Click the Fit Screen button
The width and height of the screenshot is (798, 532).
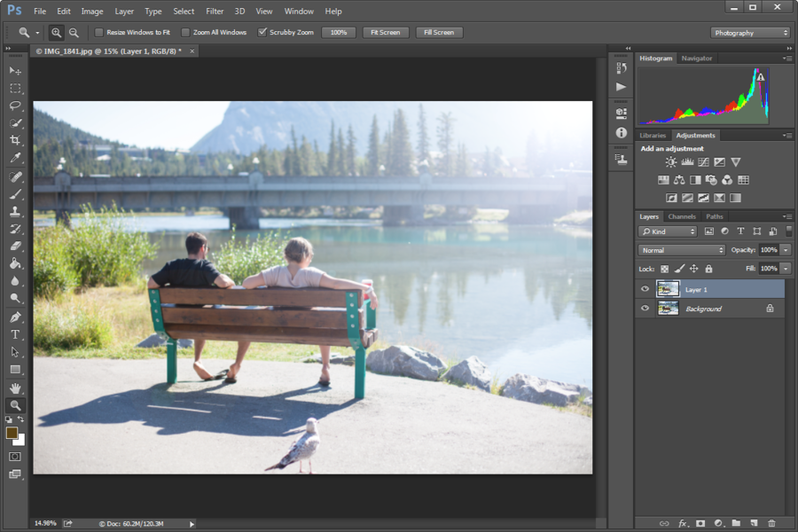(x=385, y=33)
